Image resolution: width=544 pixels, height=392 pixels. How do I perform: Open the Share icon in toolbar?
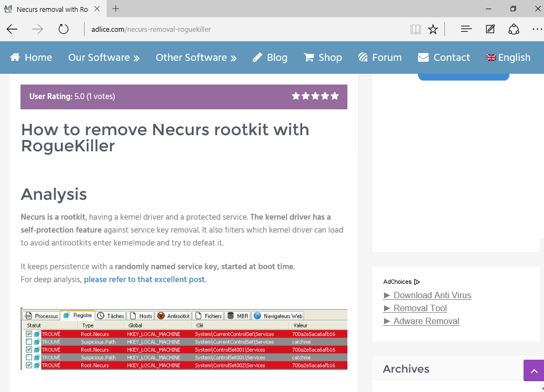pyautogui.click(x=514, y=29)
